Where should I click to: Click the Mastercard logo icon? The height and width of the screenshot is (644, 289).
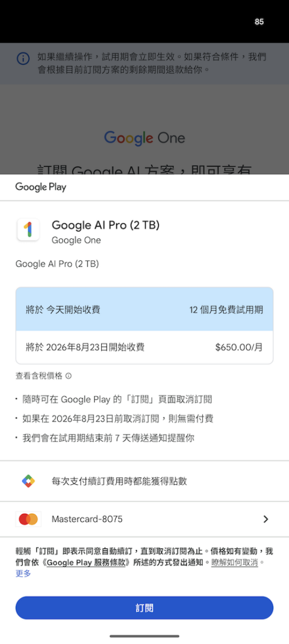point(28,519)
